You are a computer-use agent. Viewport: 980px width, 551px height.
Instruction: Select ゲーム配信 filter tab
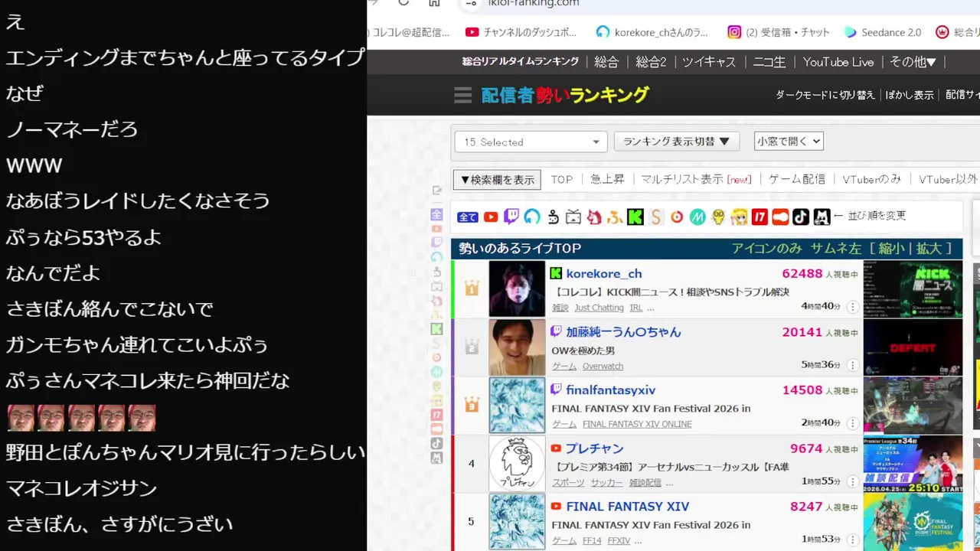(797, 179)
